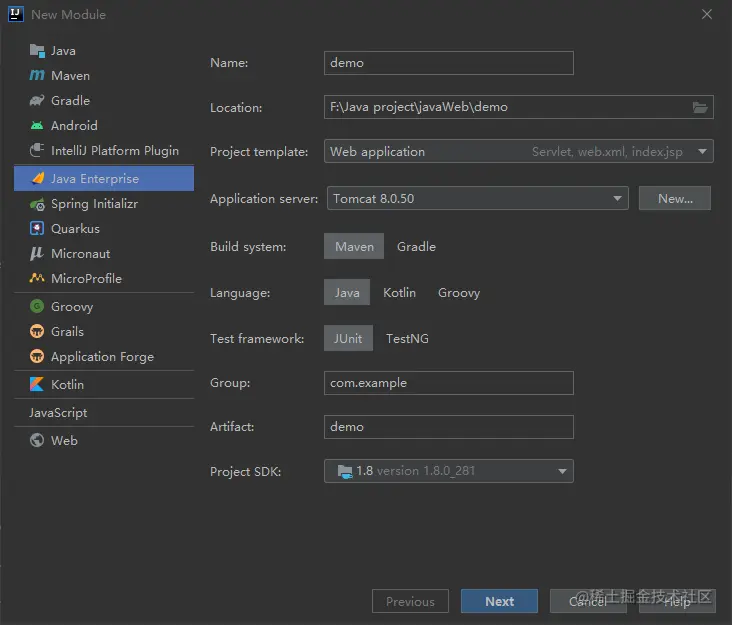The height and width of the screenshot is (625, 732).
Task: Focus the Name input field
Action: (449, 63)
